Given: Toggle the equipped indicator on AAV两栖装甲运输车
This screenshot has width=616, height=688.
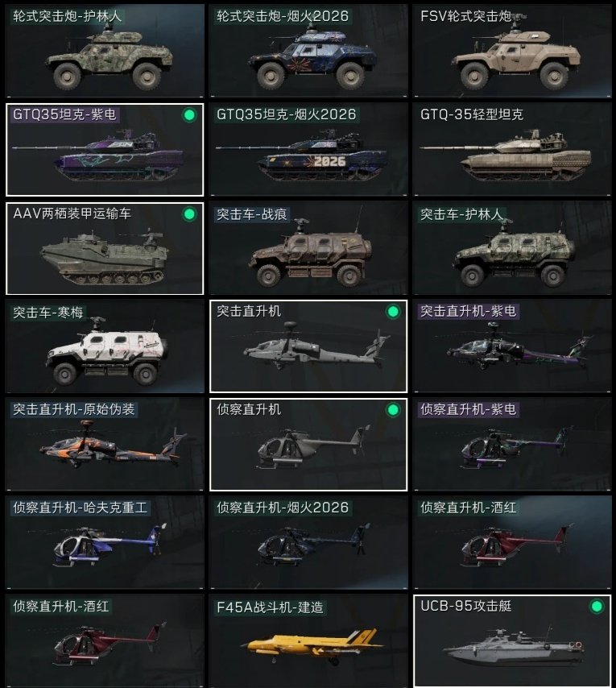Looking at the screenshot, I should 189,214.
